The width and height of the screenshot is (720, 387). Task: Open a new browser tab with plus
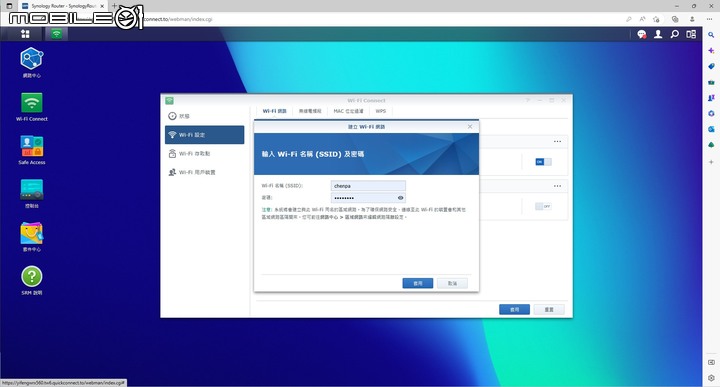tap(114, 6)
